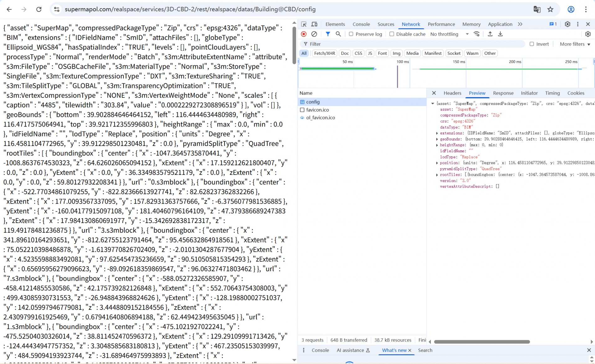This screenshot has height=364, width=595.
Task: Switch to the Sources tab
Action: [386, 24]
